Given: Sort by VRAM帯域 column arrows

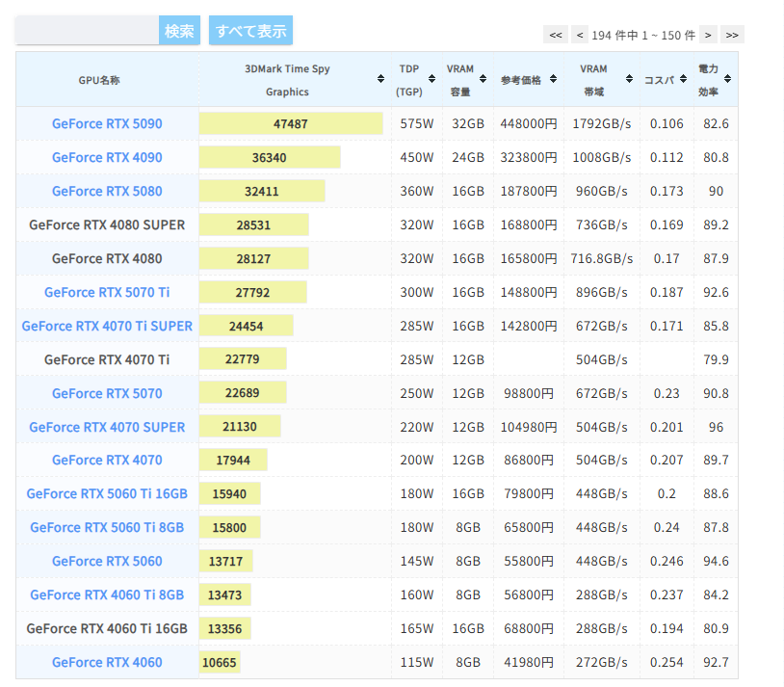Looking at the screenshot, I should click(x=630, y=79).
